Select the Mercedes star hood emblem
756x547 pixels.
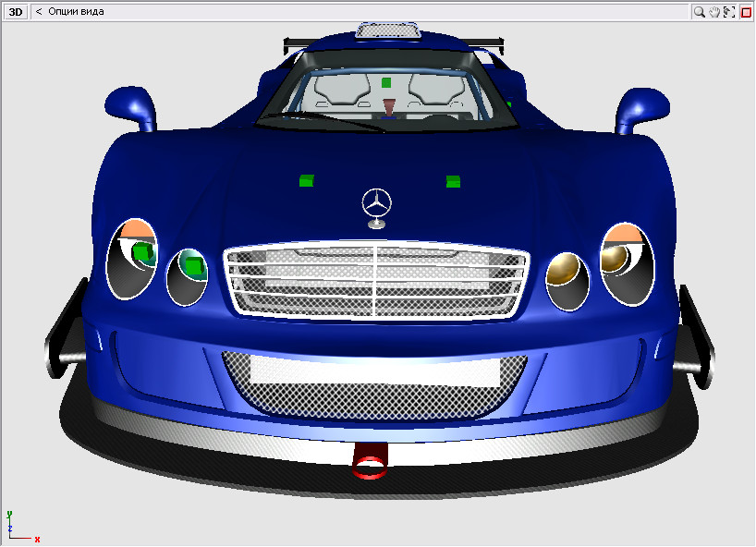tap(377, 208)
